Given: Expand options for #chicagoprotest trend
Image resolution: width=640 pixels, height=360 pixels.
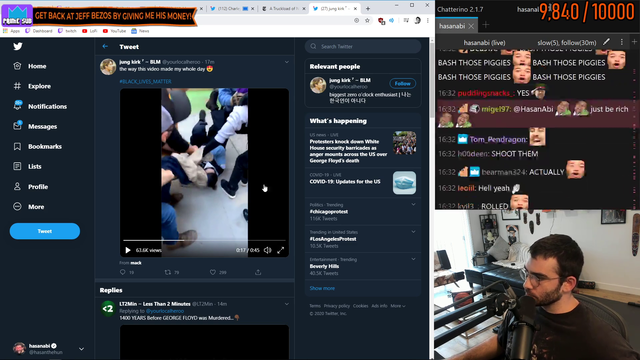Looking at the screenshot, I should click(413, 204).
